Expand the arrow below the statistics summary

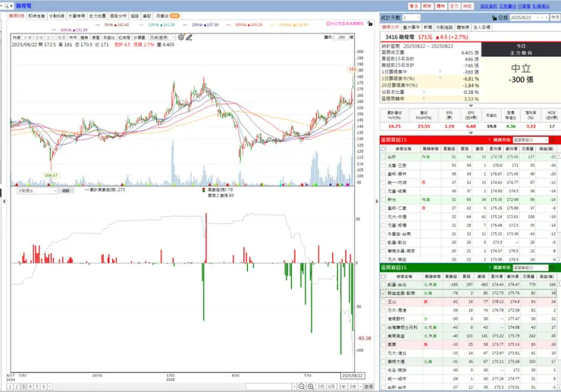471,105
